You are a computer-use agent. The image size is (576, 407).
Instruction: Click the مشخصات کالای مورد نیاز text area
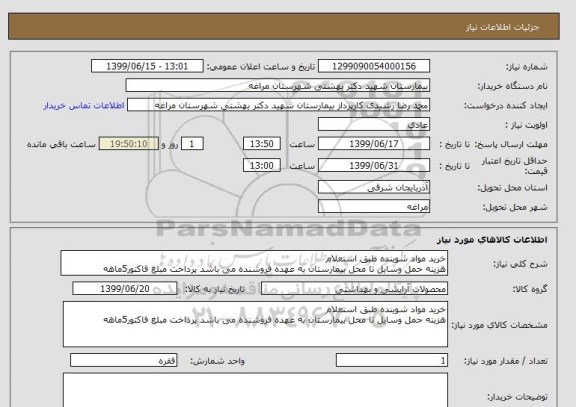[x=255, y=324]
